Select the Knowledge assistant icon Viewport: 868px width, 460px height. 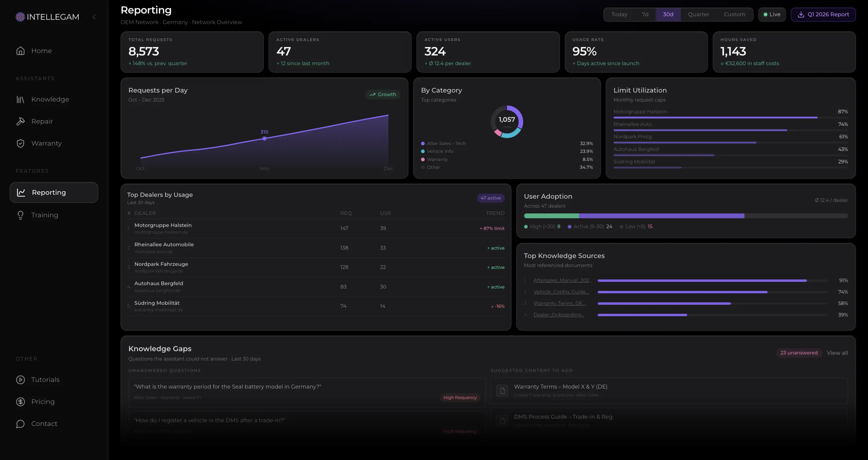[x=20, y=99]
